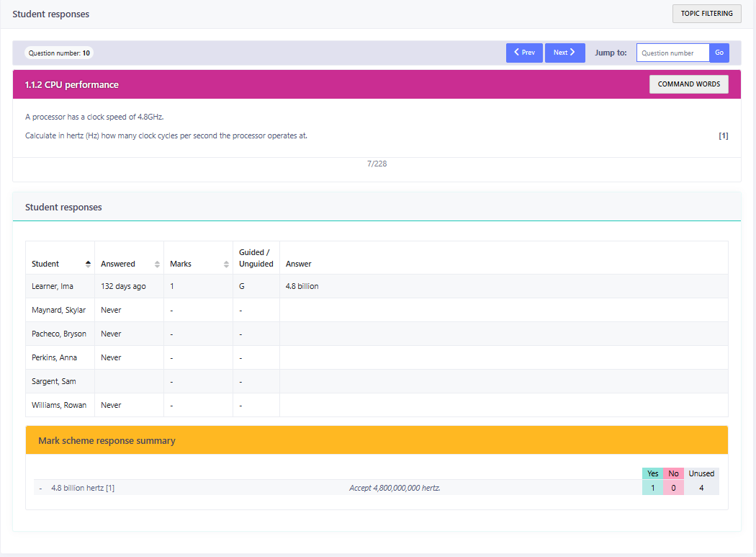Select student Maynard, Skylar
The image size is (756, 557).
58,310
